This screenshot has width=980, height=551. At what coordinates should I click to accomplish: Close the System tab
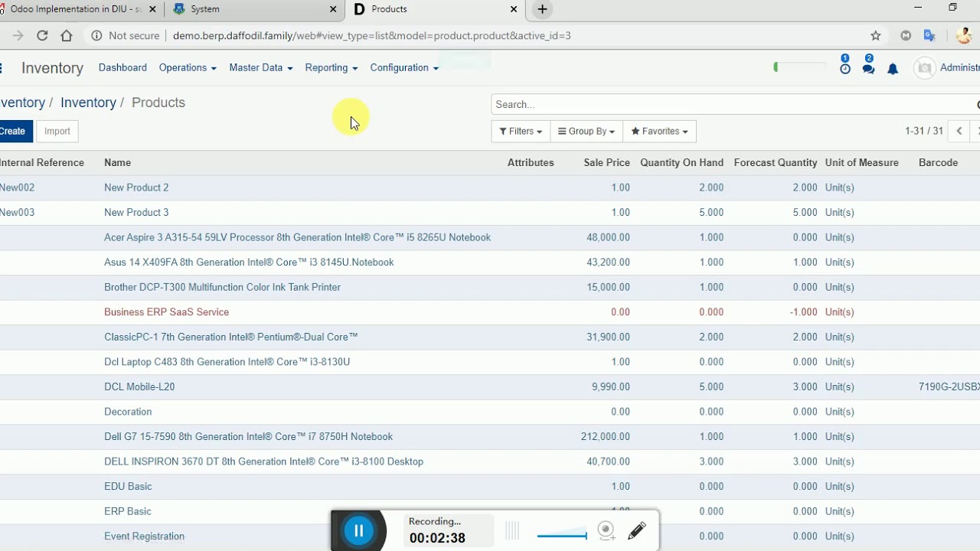pyautogui.click(x=333, y=9)
